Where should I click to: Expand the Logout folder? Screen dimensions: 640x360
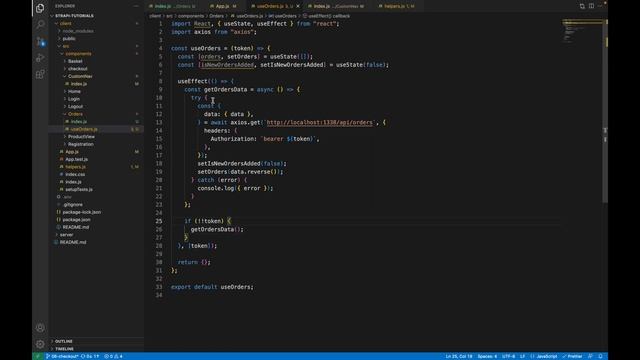[75, 107]
